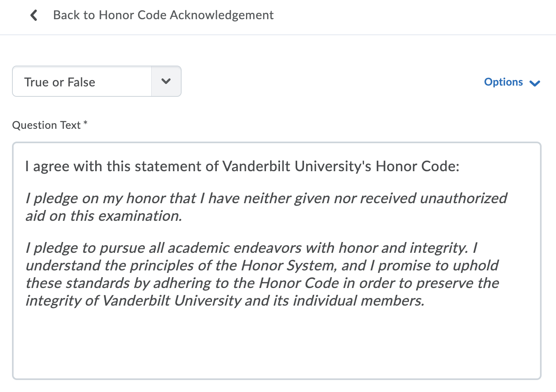Click the True or False combo box
This screenshot has height=392, width=556.
click(x=82, y=81)
